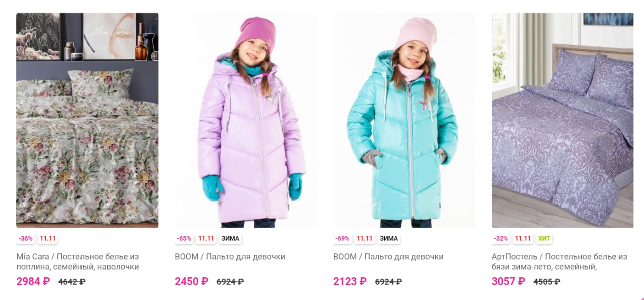The image size is (644, 300).
Task: Open the purple АртПостель bedding image
Action: [562, 120]
